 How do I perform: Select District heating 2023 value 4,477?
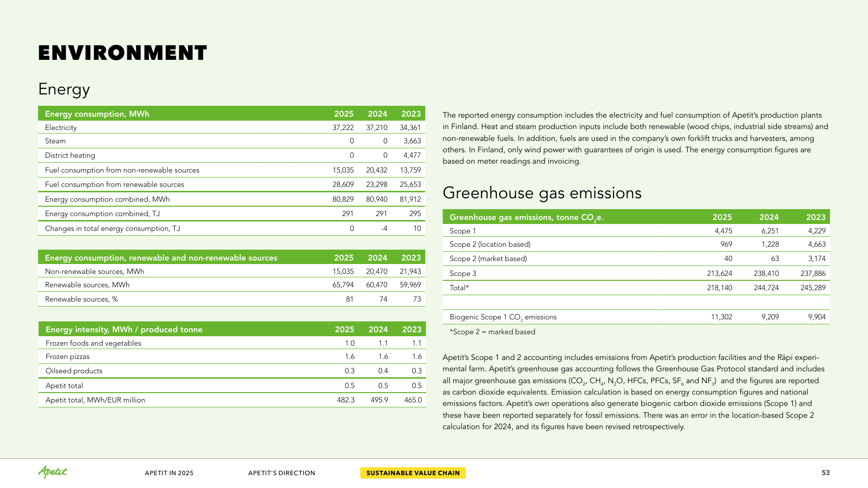(x=412, y=155)
